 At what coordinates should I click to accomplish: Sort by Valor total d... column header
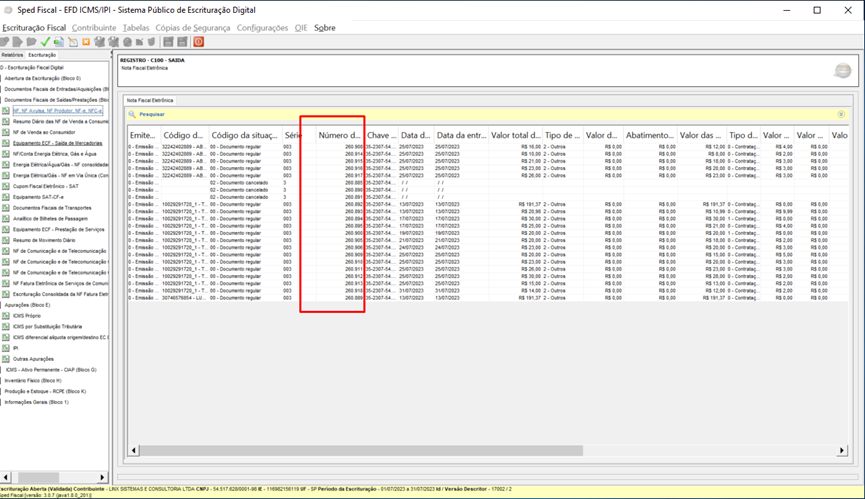515,135
